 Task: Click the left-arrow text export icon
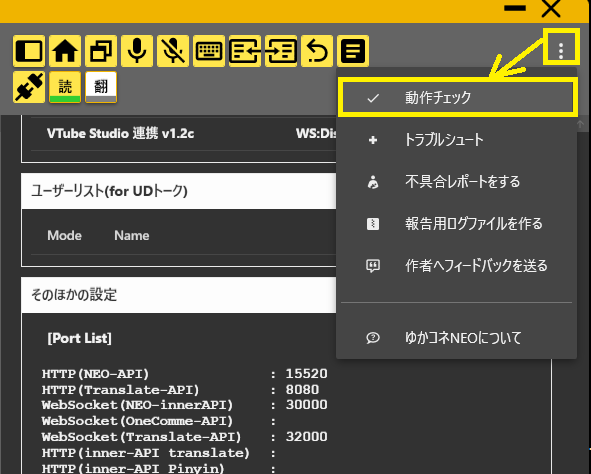(245, 51)
